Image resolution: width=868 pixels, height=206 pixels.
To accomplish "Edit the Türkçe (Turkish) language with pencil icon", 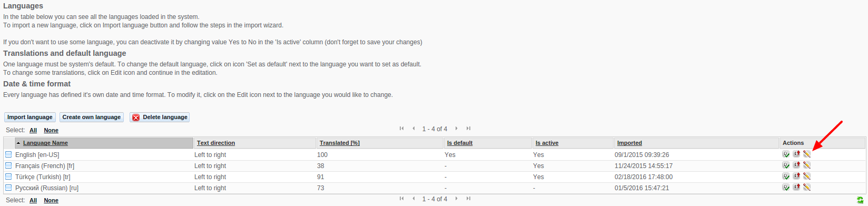I will point(806,176).
